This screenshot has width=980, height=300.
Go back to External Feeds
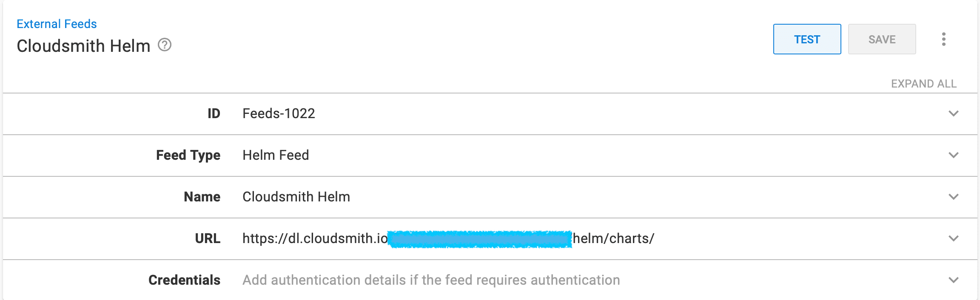pyautogui.click(x=57, y=24)
